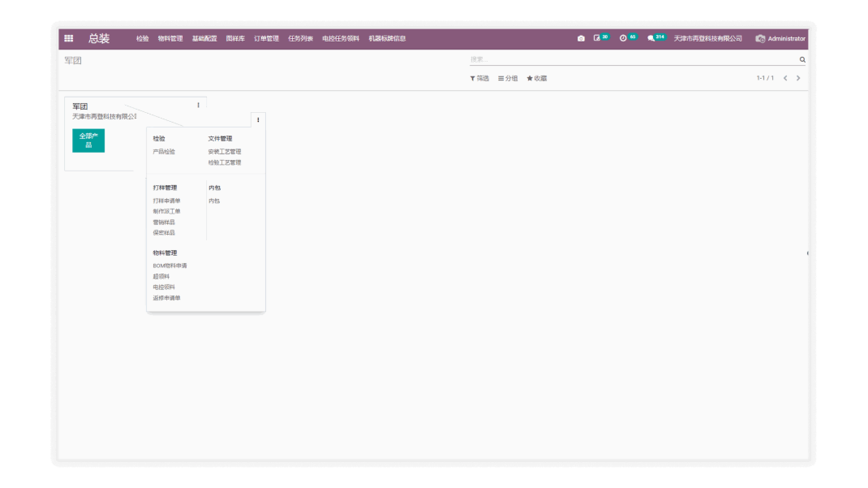Click the kebab icon on the popup menu
The height and width of the screenshot is (488, 868).
[258, 120]
